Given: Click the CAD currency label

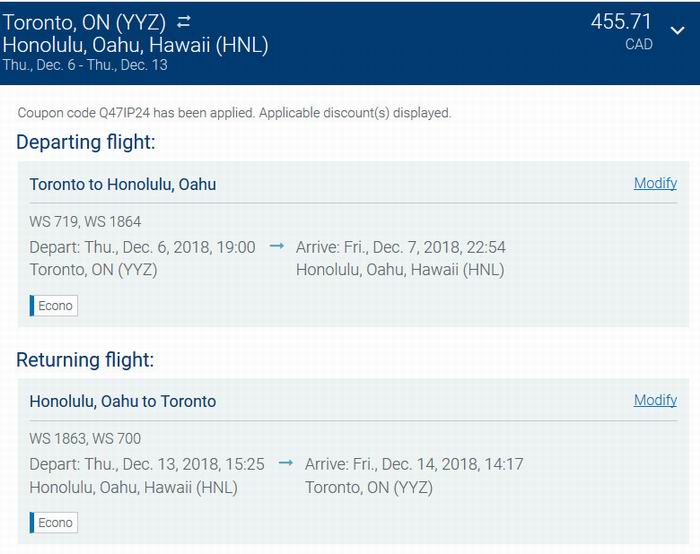Looking at the screenshot, I should click(639, 44).
